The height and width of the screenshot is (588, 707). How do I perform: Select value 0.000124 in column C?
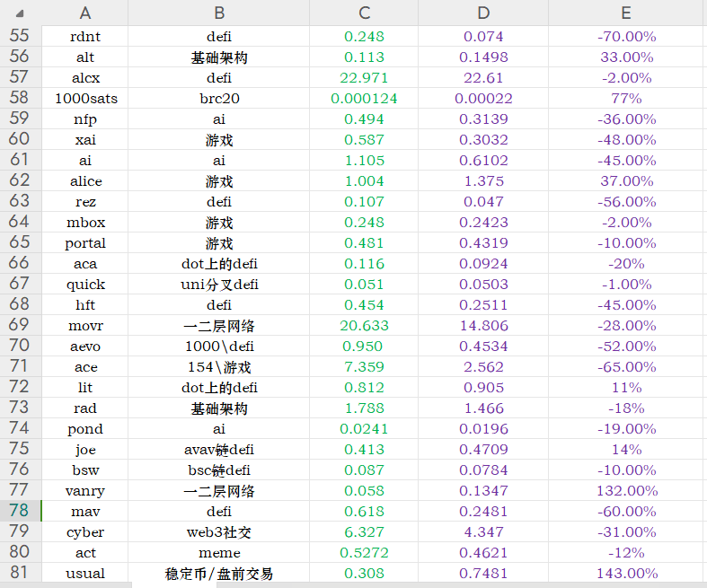point(364,98)
